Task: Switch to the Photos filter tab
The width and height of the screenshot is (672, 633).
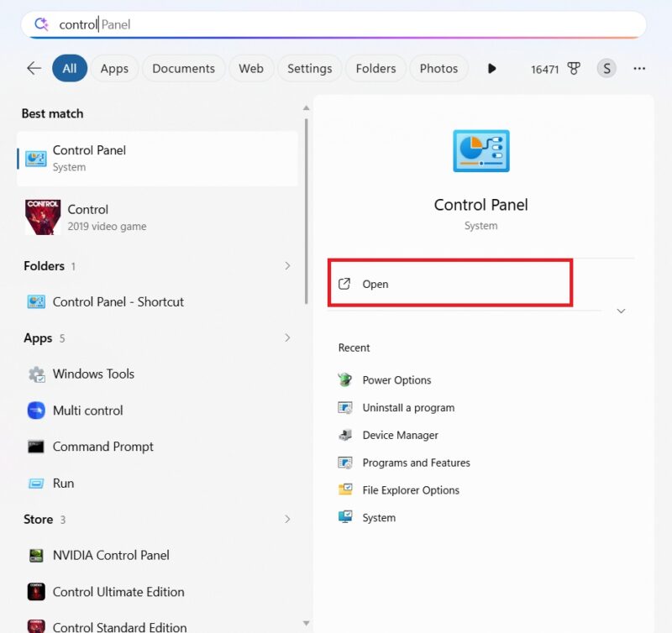Action: 438,69
